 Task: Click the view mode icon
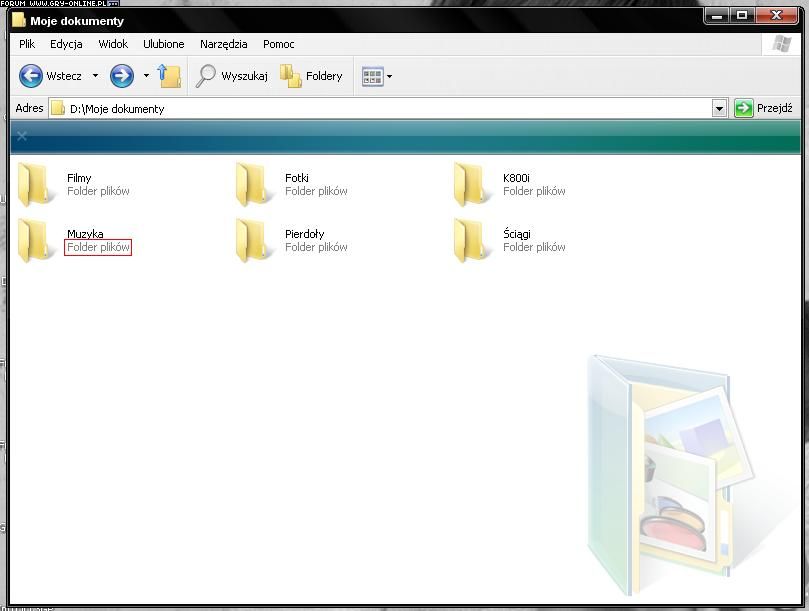tap(372, 76)
